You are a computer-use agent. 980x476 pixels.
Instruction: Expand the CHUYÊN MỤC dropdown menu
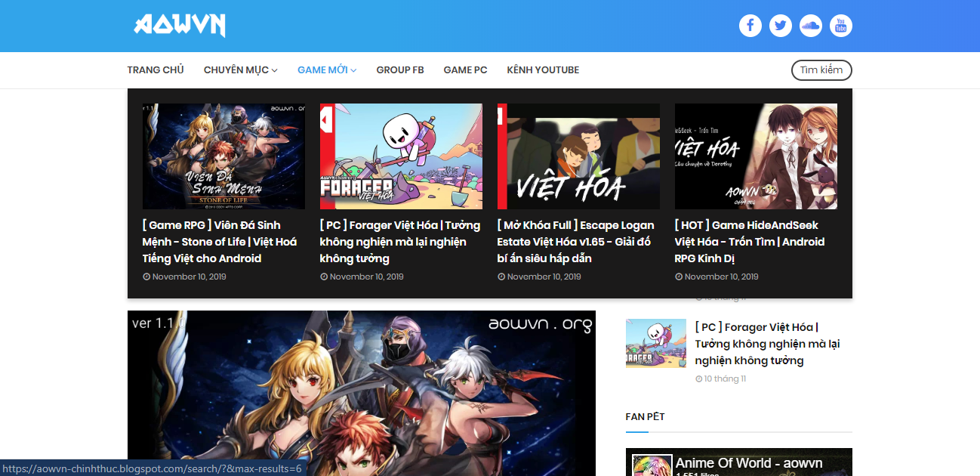pyautogui.click(x=240, y=70)
